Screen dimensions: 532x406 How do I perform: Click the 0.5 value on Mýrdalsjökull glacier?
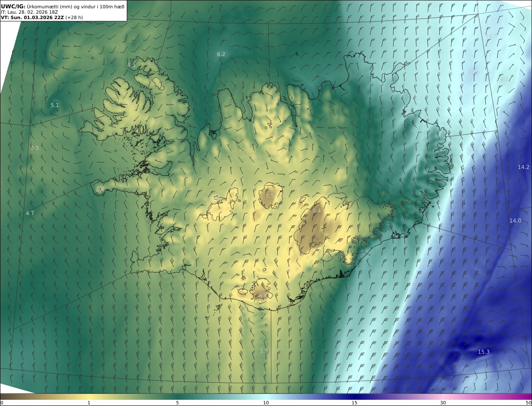262,296
